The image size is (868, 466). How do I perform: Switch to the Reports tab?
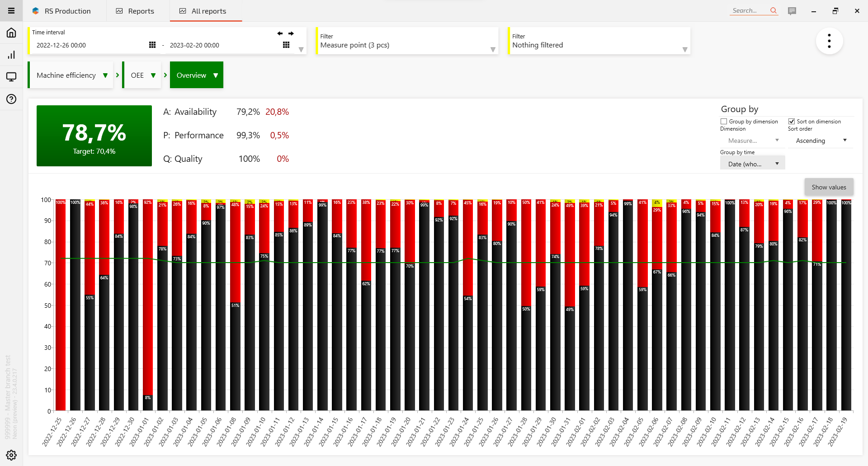click(x=135, y=11)
